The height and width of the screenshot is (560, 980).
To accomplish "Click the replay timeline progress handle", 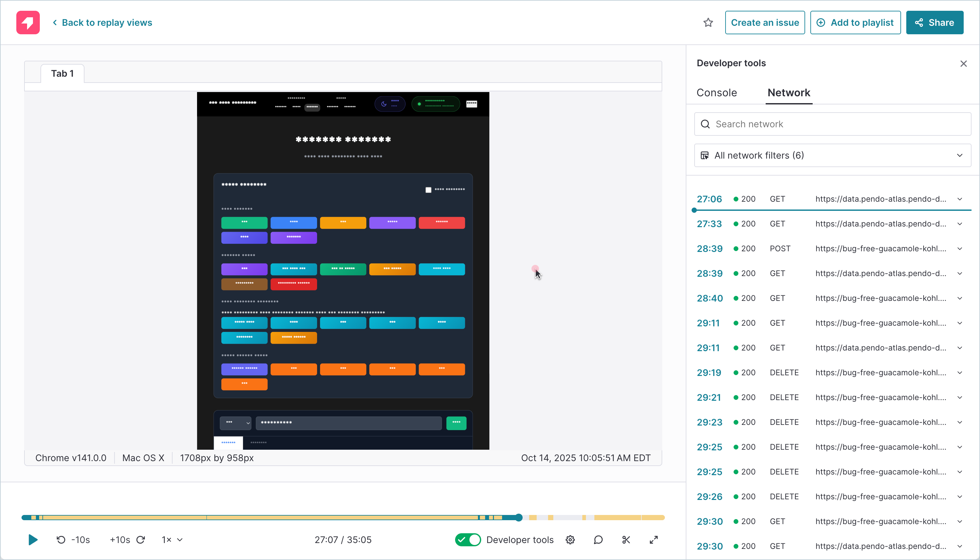I will (519, 517).
